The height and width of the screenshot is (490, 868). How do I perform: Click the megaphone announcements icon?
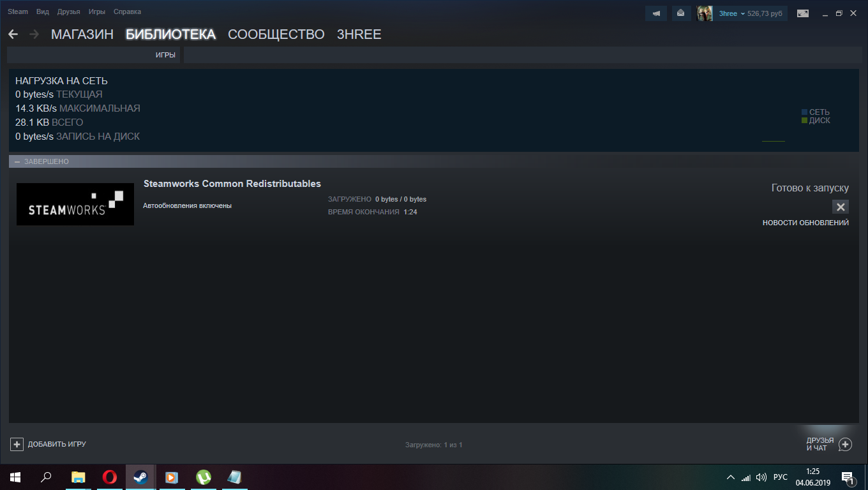pos(656,13)
